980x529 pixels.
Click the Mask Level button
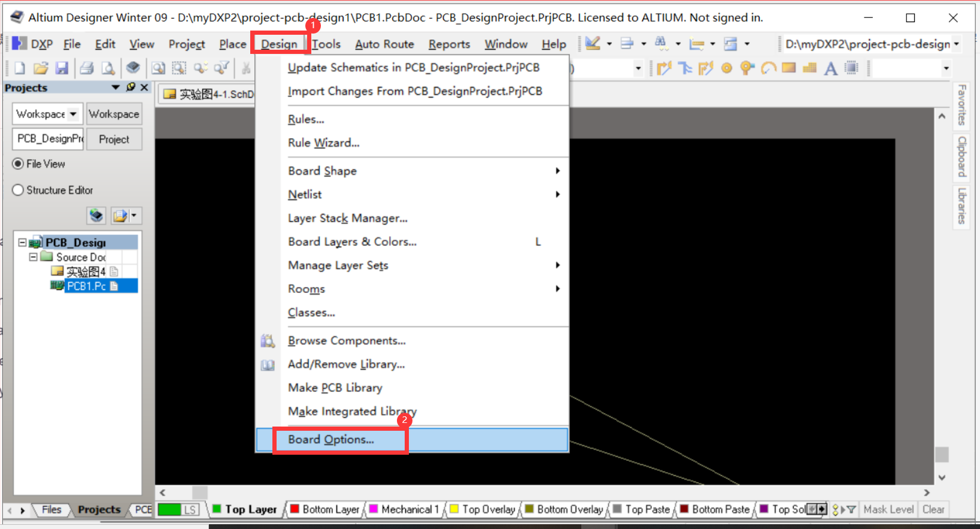coord(888,509)
